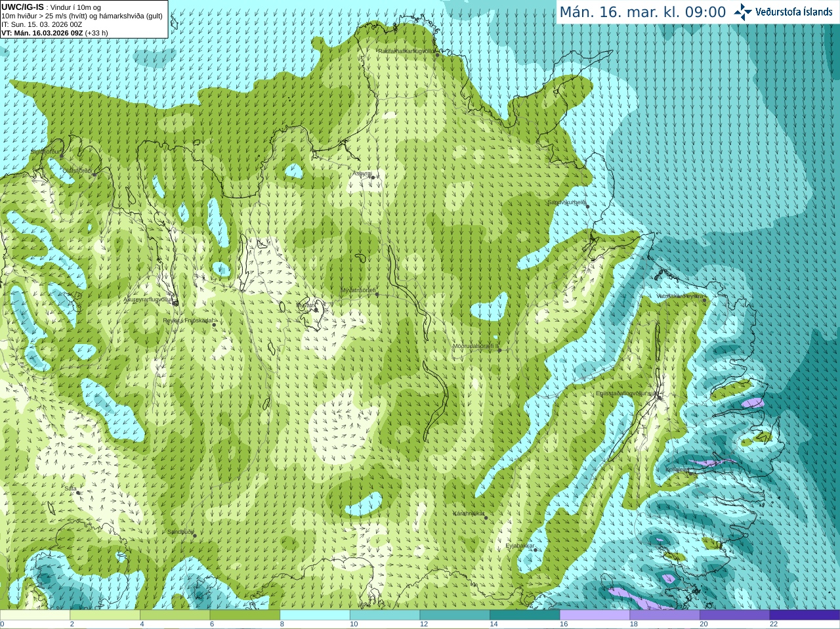Image resolution: width=840 pixels, height=629 pixels.
Task: Click the 18–20 m/s purple legend swatch
Action: click(x=665, y=615)
